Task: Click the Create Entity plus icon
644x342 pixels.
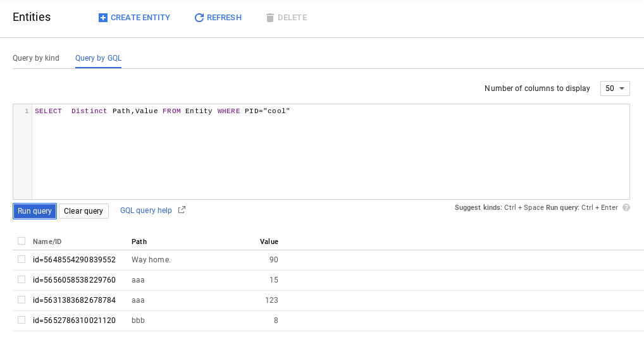Action: click(103, 18)
